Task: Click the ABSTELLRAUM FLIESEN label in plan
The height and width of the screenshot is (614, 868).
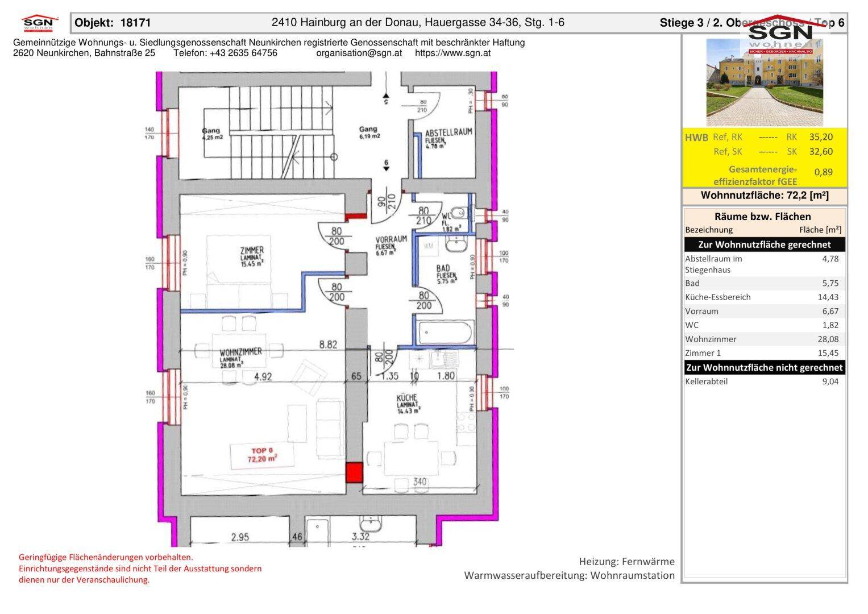Action: coord(449,138)
